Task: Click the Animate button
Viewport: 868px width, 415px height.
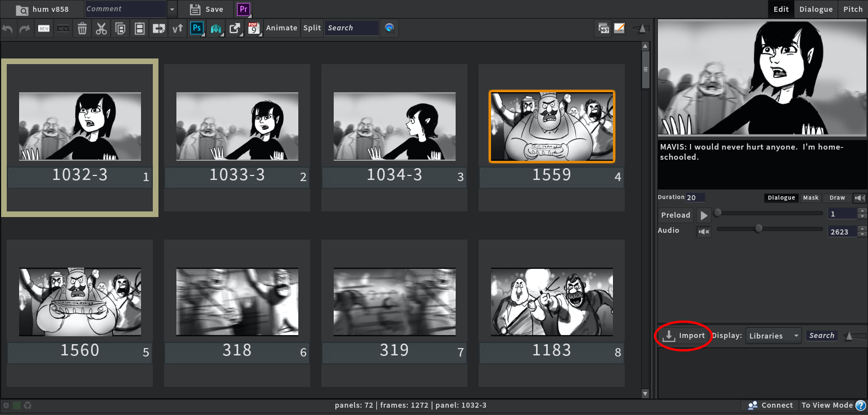Action: pos(281,28)
